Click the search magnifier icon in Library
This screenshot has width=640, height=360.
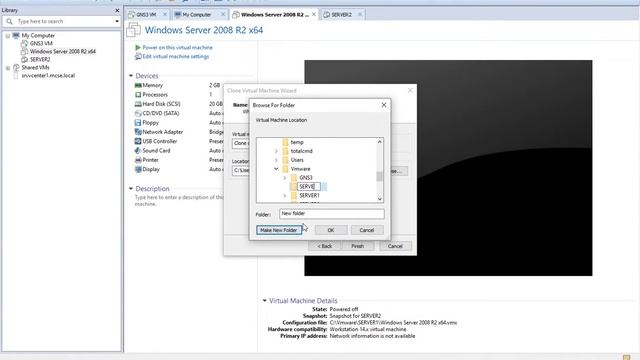click(x=9, y=21)
